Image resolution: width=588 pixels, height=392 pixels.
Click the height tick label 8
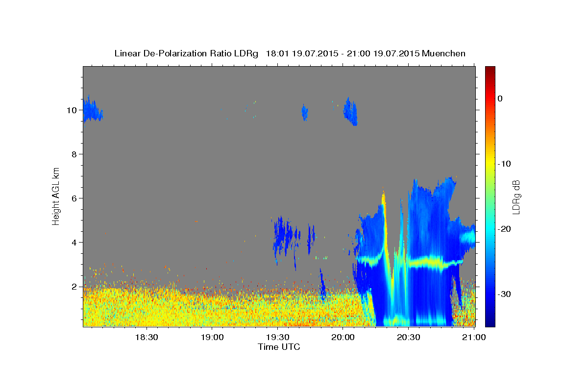point(74,154)
